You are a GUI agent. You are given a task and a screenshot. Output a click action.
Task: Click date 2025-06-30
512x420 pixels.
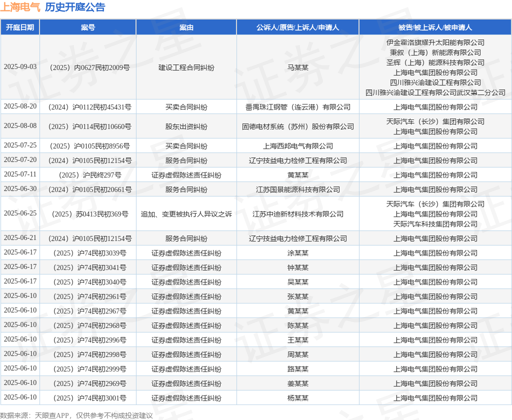(20, 189)
